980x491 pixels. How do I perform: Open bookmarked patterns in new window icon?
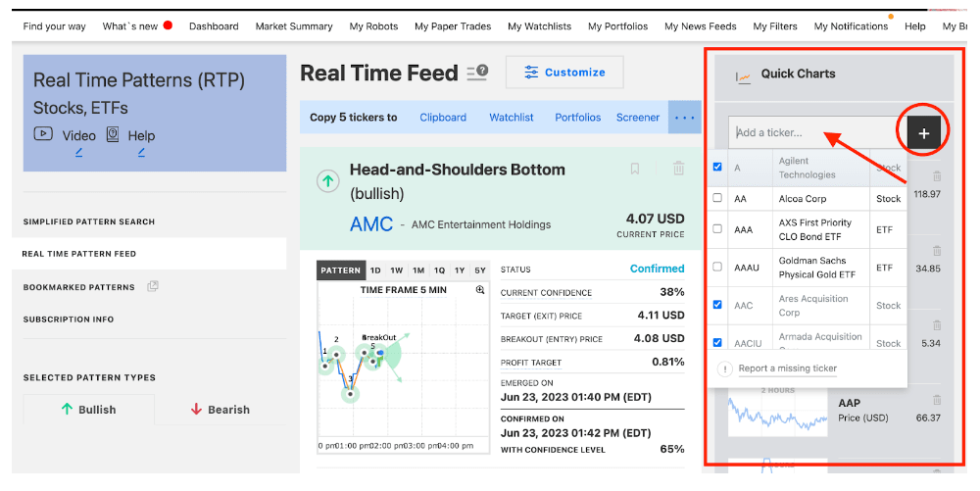(153, 286)
